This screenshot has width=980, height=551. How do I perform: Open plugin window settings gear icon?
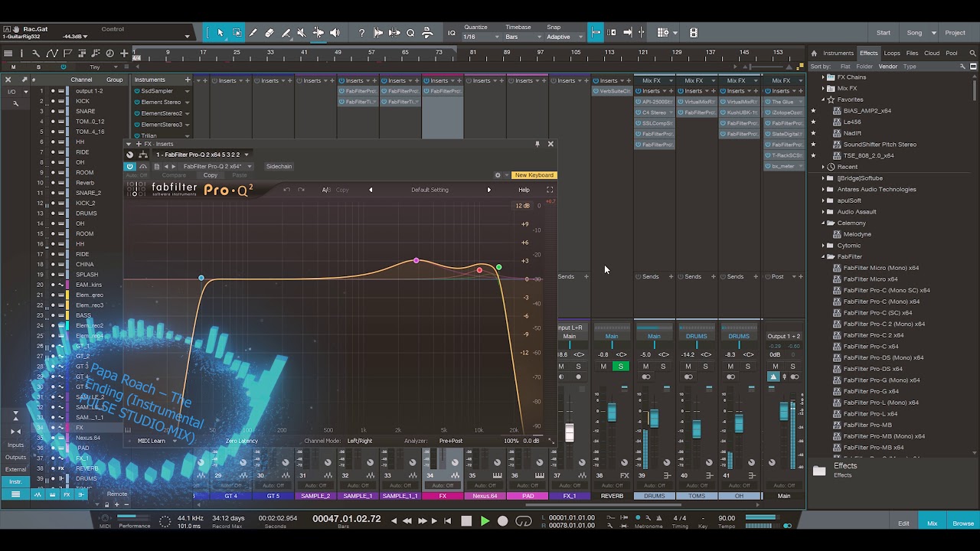click(498, 175)
